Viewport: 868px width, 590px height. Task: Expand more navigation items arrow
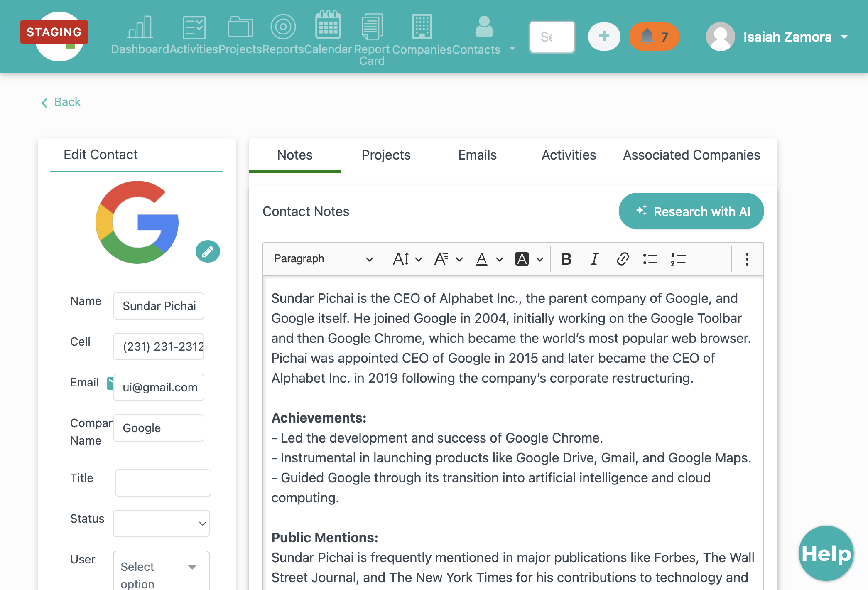click(512, 49)
